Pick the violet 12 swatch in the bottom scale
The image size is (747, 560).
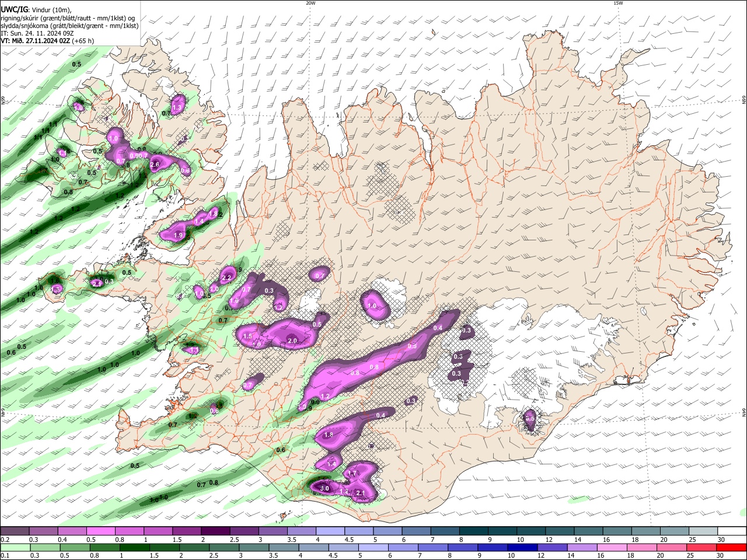coord(553,547)
